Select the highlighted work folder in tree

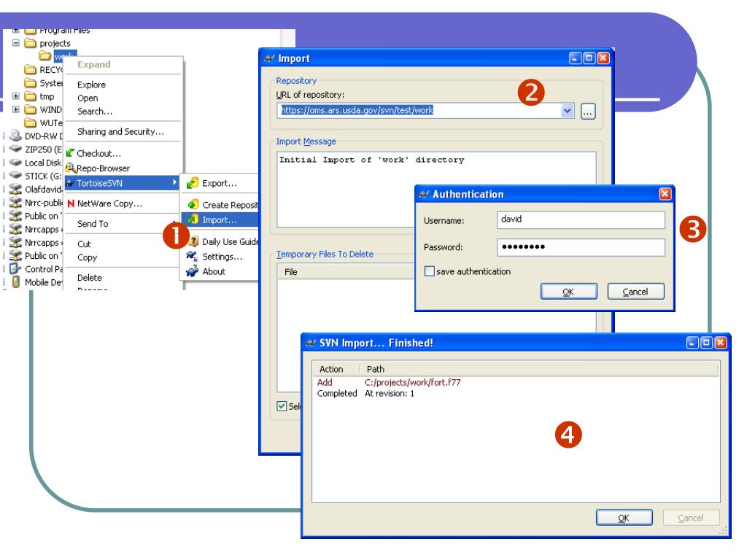pos(65,56)
